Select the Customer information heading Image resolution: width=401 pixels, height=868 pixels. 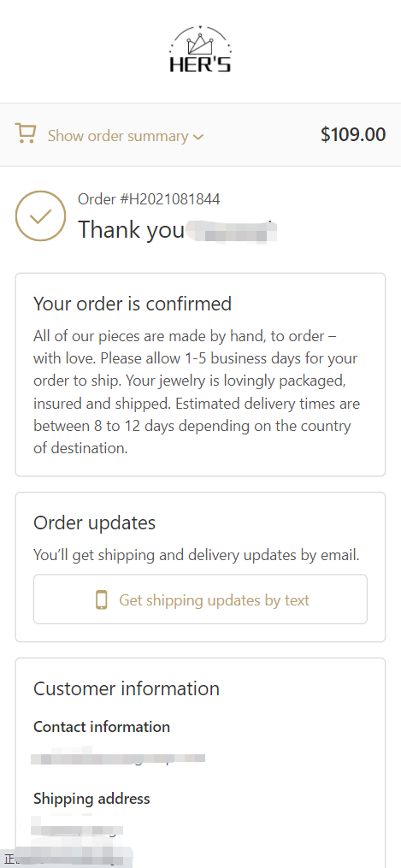(127, 688)
